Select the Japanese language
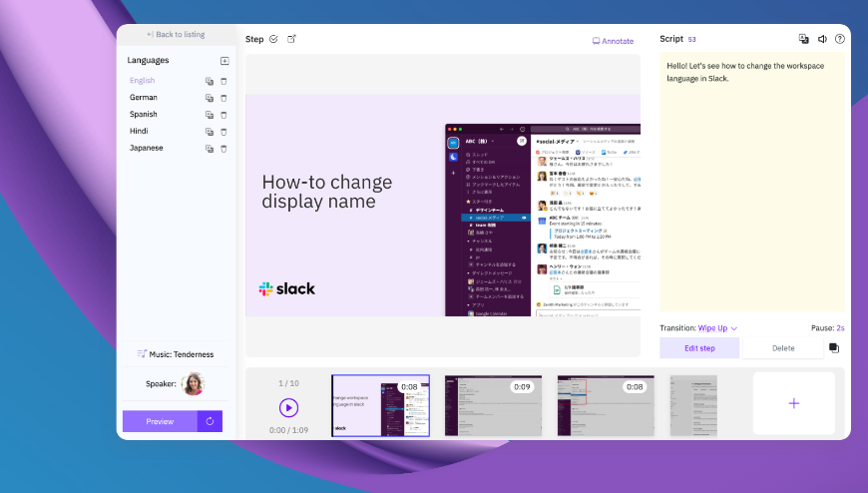Viewport: 868px width, 493px height. pos(146,148)
